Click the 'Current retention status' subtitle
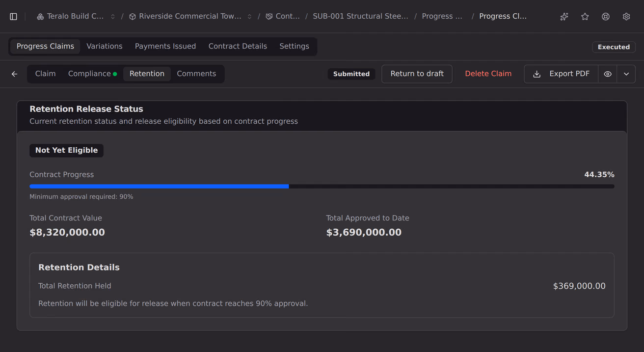This screenshot has width=644, height=352. tap(163, 122)
